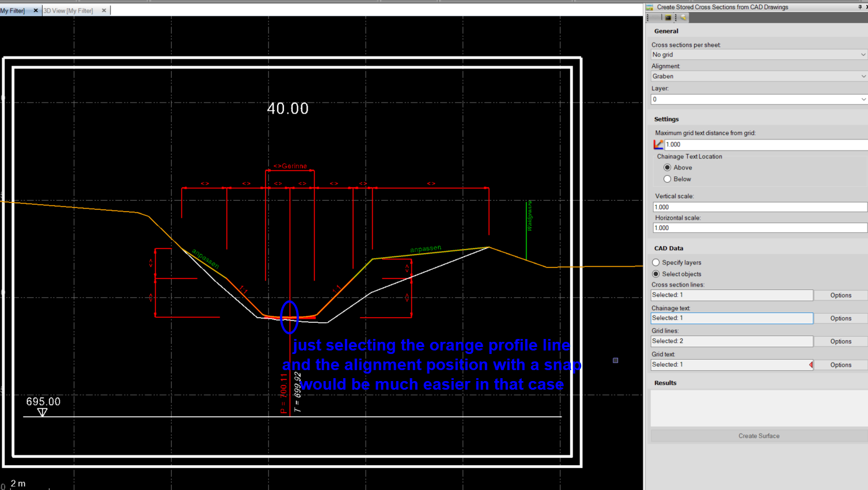
Task: Click the command pane icon in panel toolbar
Action: pos(668,18)
